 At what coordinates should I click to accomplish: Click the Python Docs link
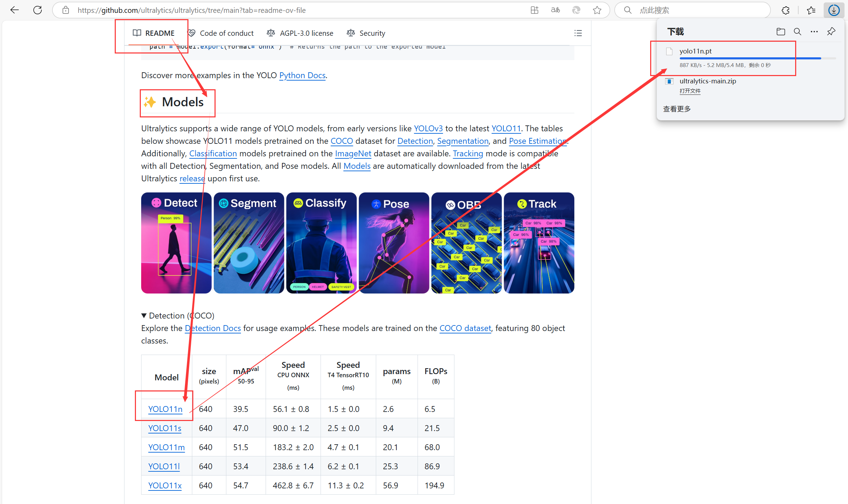pos(302,75)
